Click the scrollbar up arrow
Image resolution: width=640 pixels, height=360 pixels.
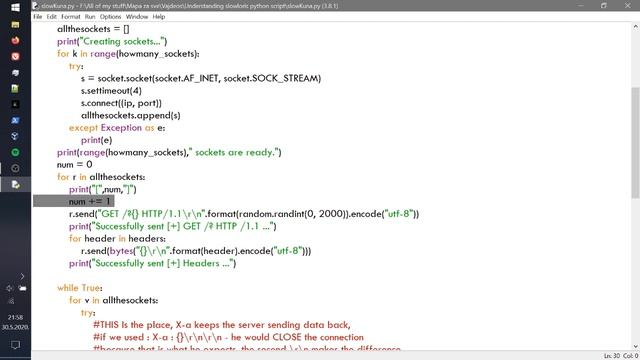click(636, 27)
